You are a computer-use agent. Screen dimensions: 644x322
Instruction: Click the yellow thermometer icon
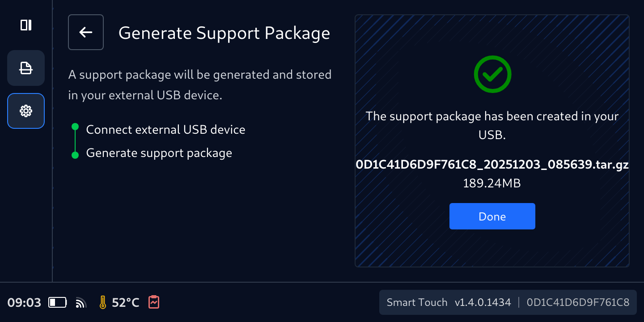103,303
